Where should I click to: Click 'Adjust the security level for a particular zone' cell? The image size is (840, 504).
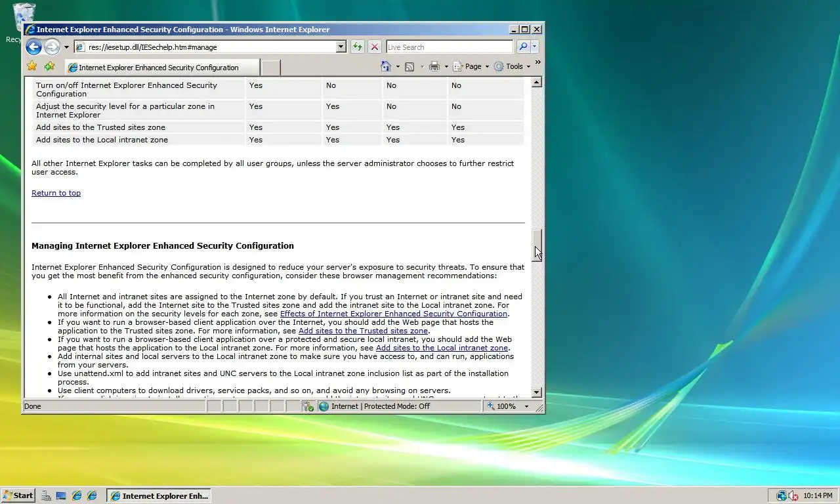pos(139,110)
